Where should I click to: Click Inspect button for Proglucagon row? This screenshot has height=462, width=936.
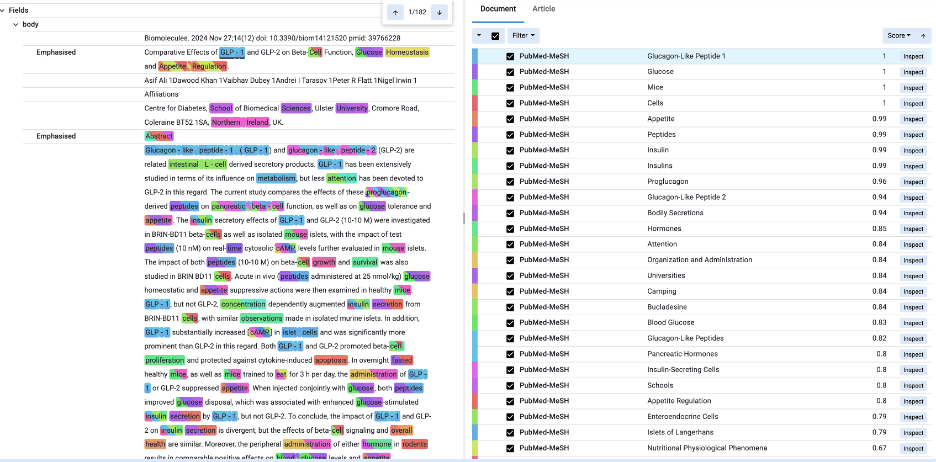coord(913,182)
